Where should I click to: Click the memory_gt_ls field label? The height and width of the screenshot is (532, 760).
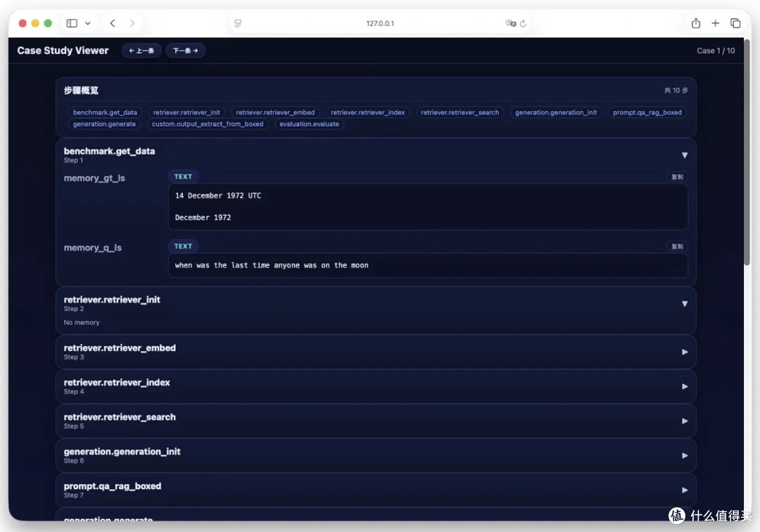[x=94, y=178]
